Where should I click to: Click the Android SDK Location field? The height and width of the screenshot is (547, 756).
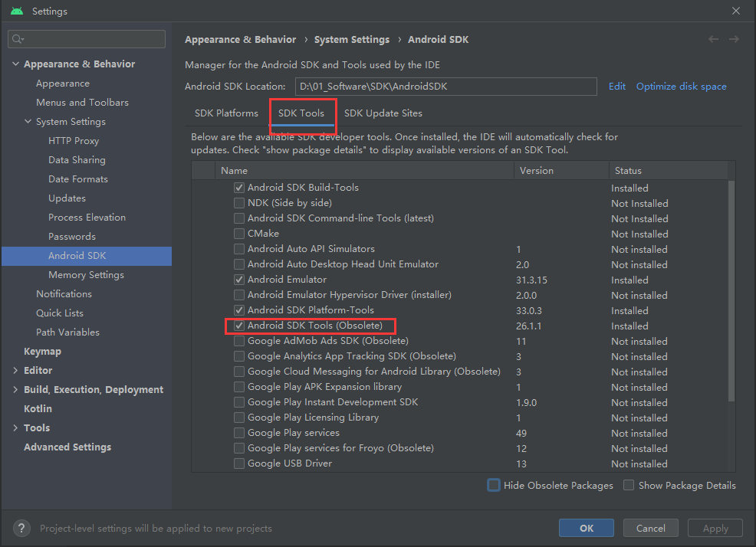pos(445,87)
